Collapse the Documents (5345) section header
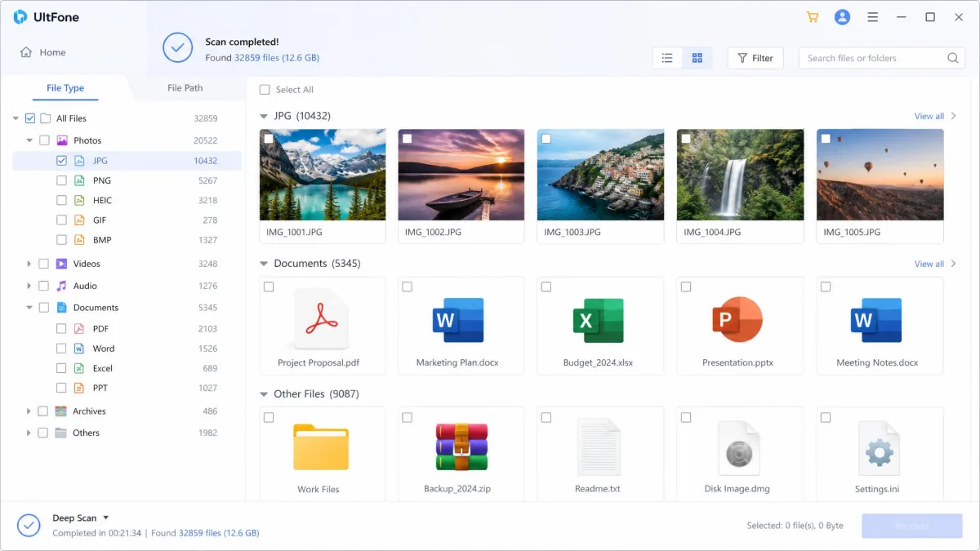 point(264,264)
